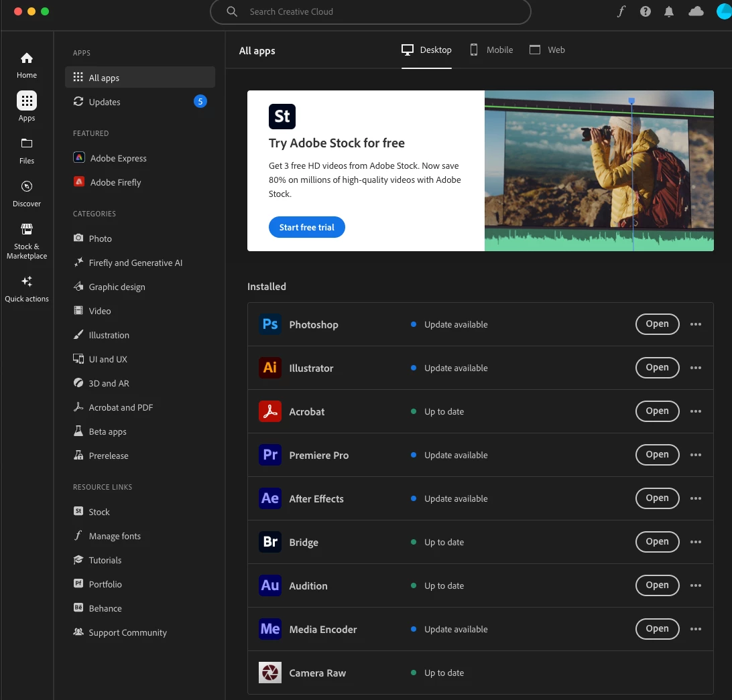
Task: Open the help question mark icon
Action: tap(645, 11)
